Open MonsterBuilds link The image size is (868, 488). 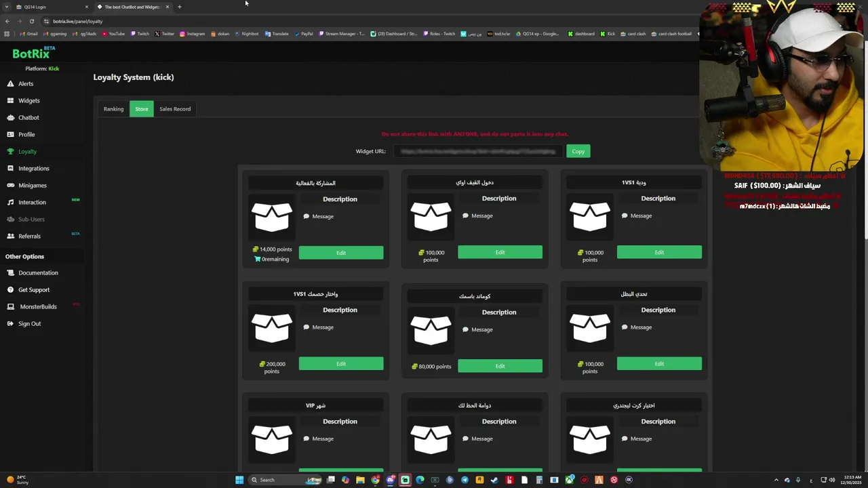(38, 306)
